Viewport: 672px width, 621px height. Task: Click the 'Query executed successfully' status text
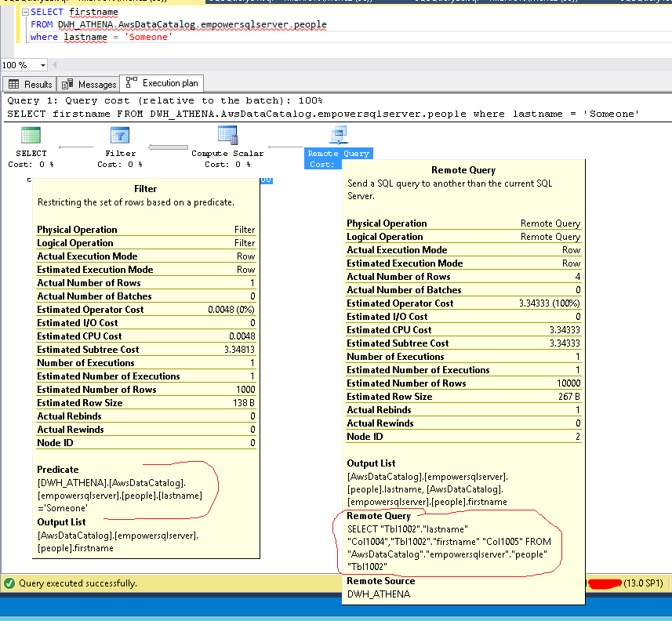[78, 583]
